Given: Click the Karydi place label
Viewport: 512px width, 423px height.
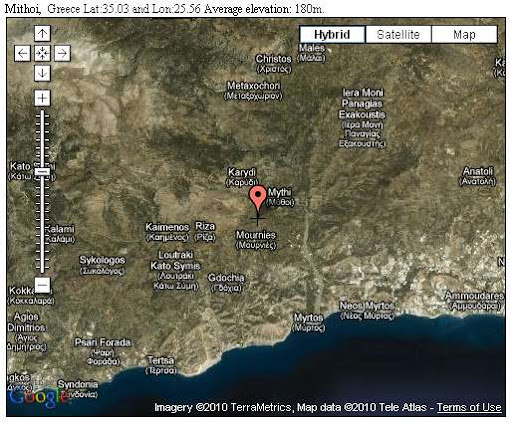Looking at the screenshot, I should (x=242, y=177).
